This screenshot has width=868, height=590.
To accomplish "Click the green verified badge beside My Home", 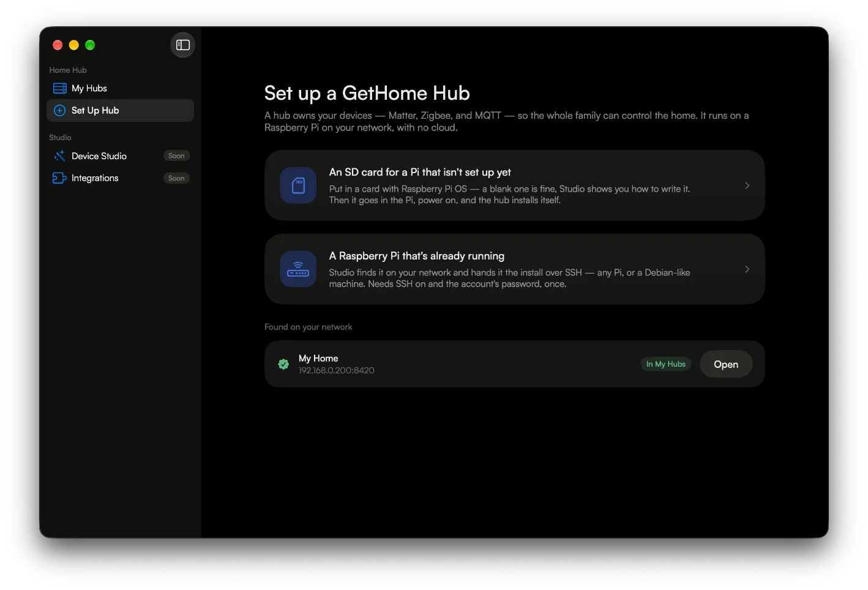I will coord(283,364).
